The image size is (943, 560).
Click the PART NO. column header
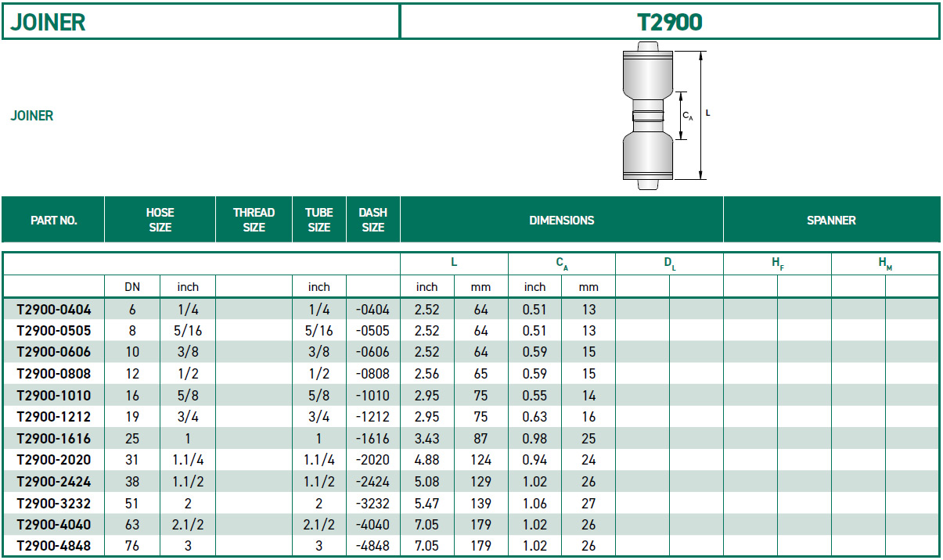point(53,221)
